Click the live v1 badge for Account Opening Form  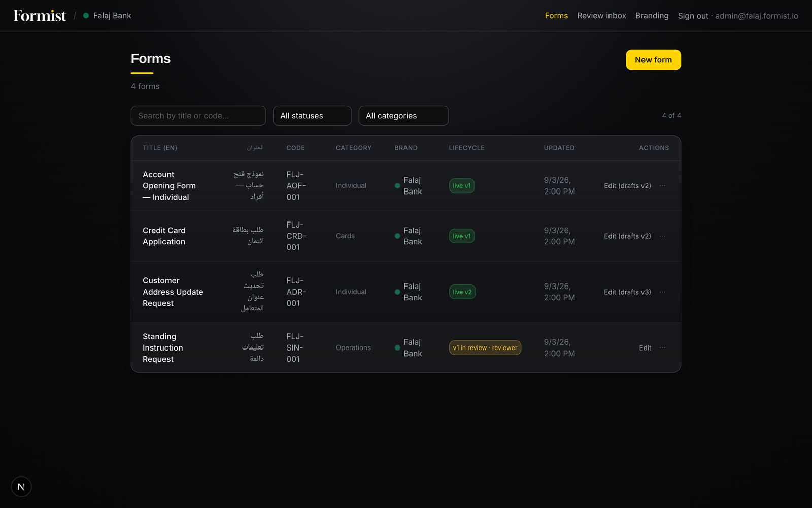click(462, 186)
